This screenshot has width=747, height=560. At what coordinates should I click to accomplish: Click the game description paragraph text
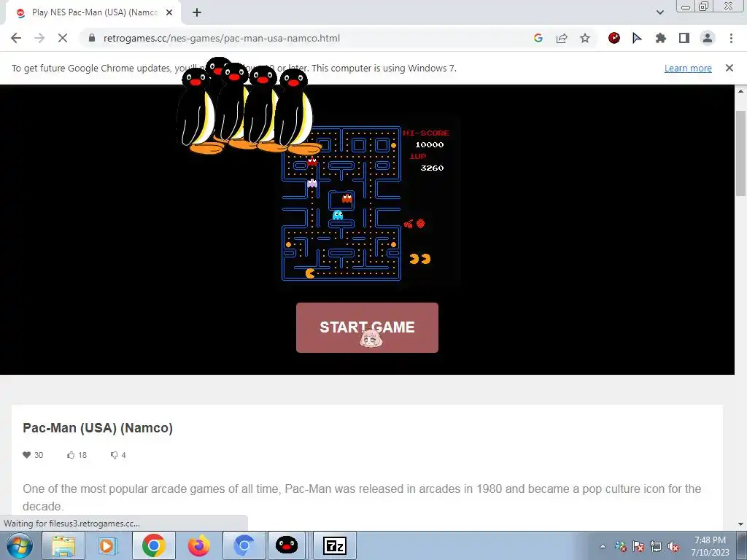(362, 497)
